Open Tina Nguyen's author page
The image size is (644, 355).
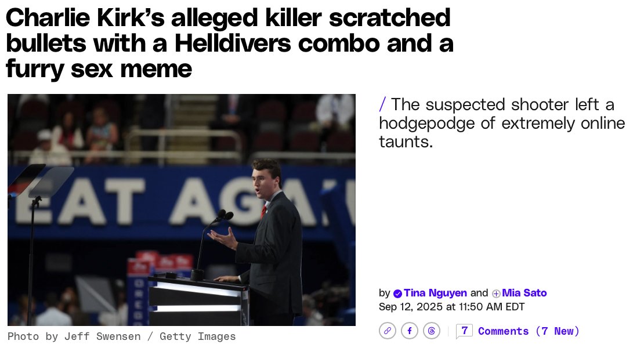click(435, 293)
